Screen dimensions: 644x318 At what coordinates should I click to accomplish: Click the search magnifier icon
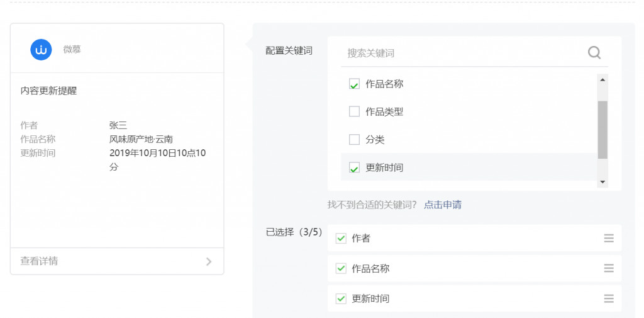point(594,53)
